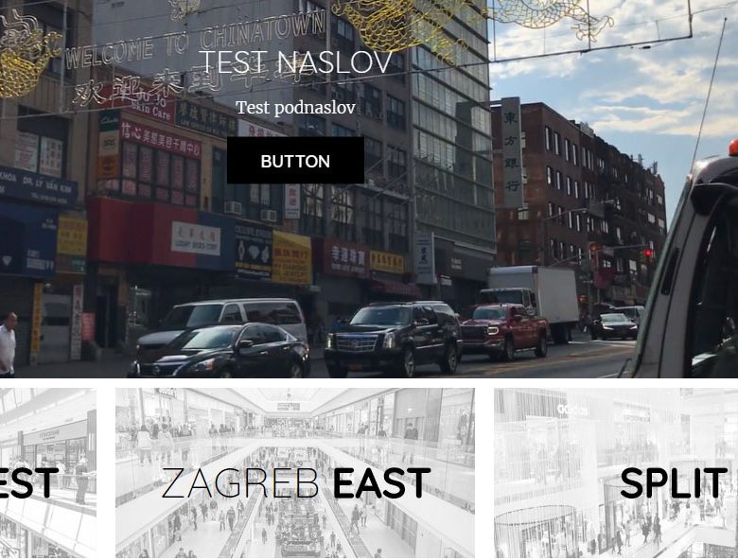This screenshot has height=560, width=738.
Task: Click the black BUTTON in hero
Action: (x=295, y=160)
